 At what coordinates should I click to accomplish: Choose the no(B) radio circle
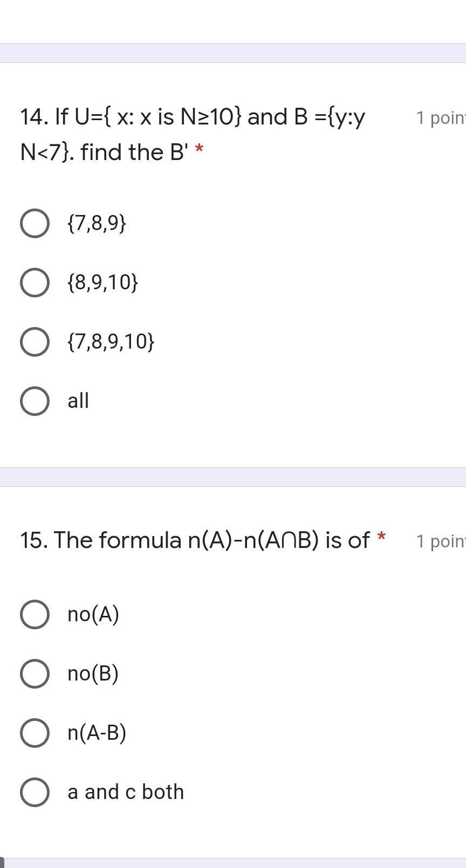pos(35,673)
